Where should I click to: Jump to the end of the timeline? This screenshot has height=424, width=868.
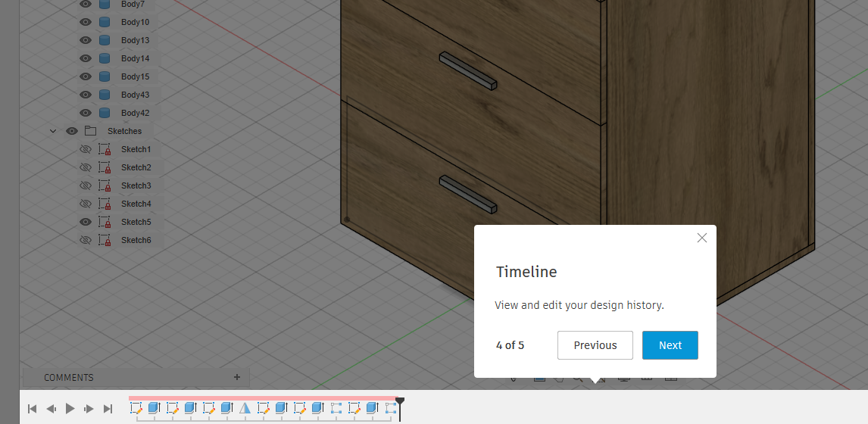click(x=108, y=409)
